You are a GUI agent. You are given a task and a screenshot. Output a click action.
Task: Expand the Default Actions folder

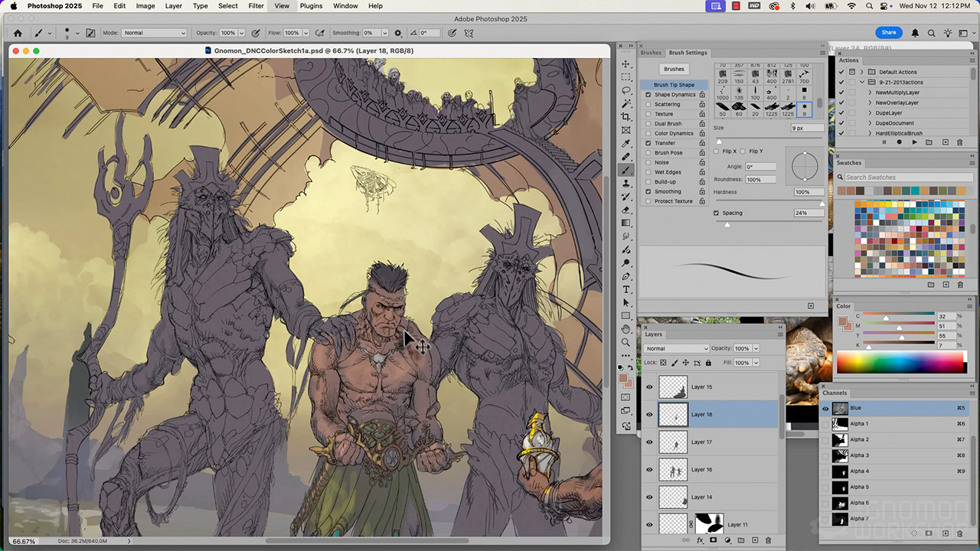coord(862,72)
